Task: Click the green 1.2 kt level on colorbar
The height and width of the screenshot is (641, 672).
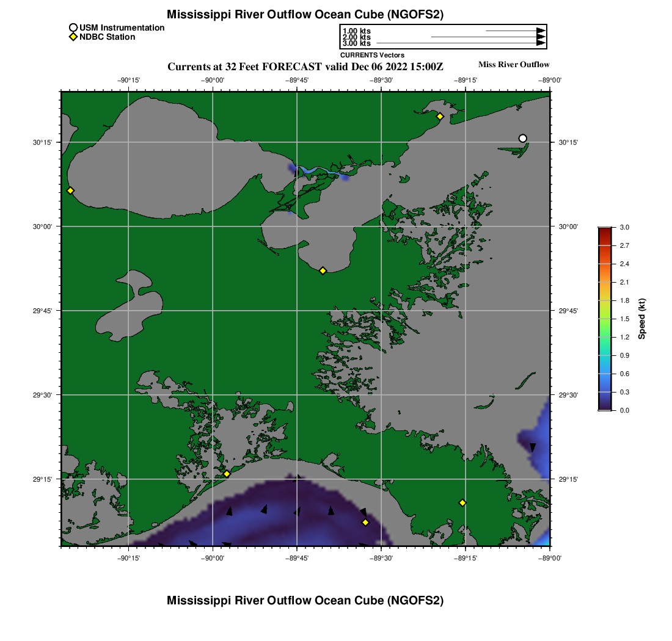Action: pyautogui.click(x=604, y=337)
